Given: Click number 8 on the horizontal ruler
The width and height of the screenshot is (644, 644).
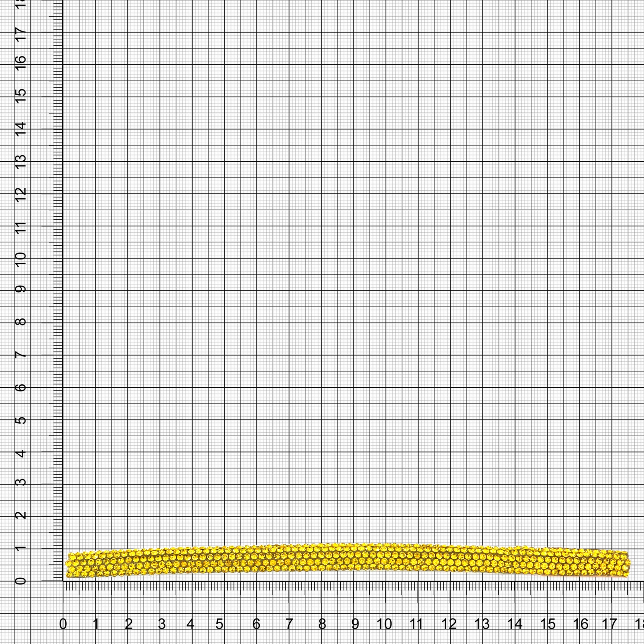Looking at the screenshot, I should (x=322, y=624).
